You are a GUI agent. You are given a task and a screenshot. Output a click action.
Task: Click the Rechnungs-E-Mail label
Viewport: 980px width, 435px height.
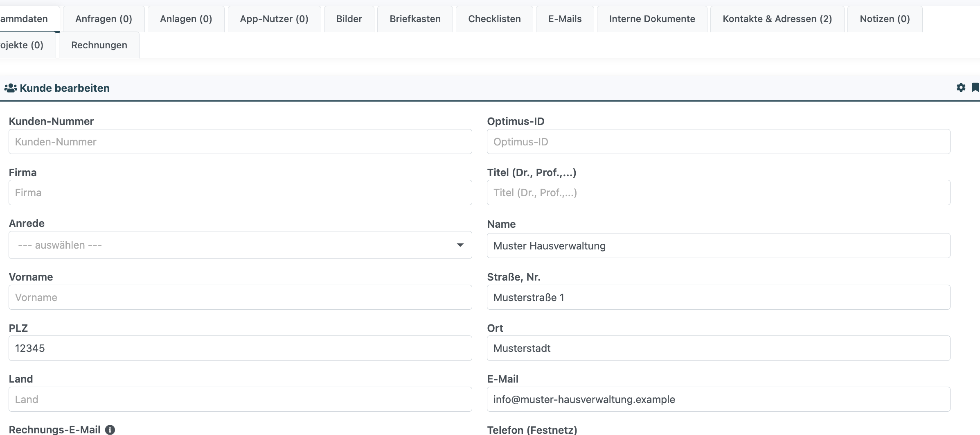coord(54,430)
